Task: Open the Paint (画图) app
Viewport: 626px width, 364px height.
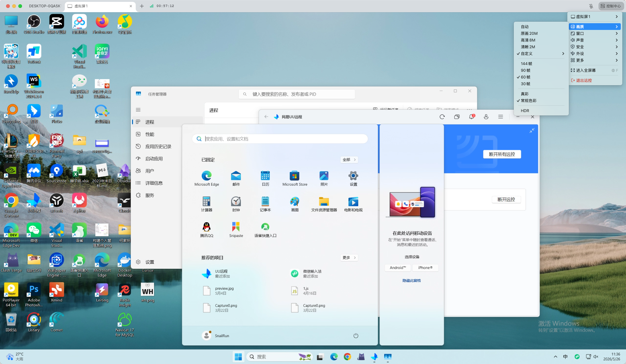Action: tap(295, 204)
